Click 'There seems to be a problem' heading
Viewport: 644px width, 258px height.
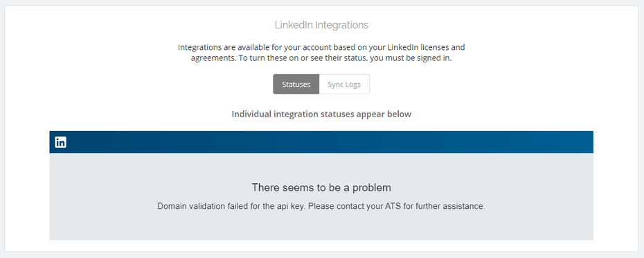coord(321,188)
